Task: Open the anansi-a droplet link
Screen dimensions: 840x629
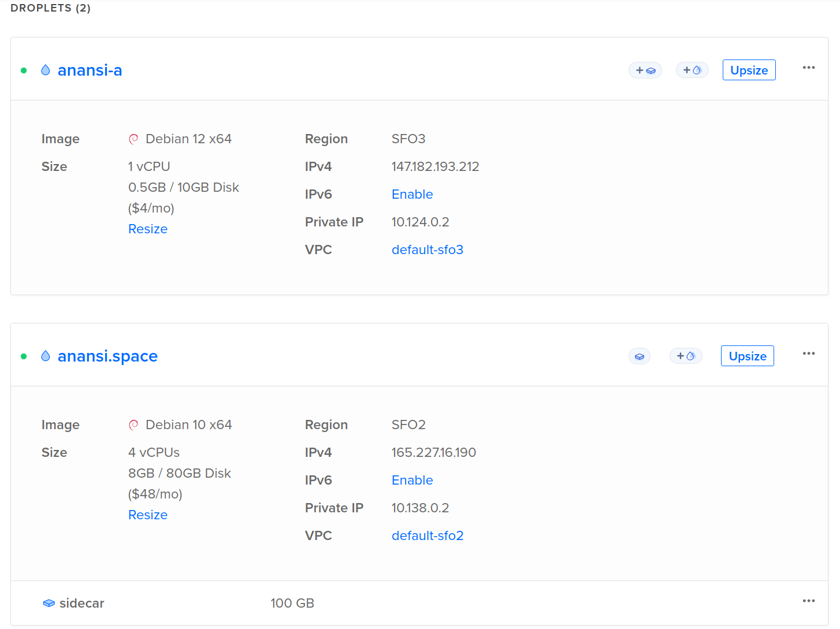Action: 90,70
